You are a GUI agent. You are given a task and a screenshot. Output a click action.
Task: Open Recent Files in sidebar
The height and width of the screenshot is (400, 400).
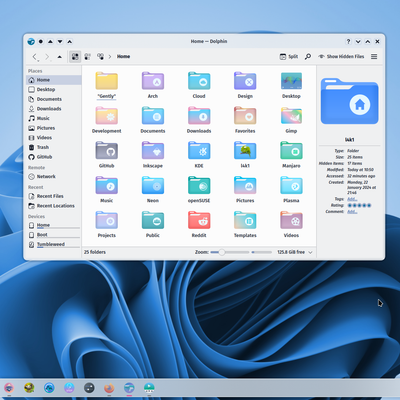(54, 196)
